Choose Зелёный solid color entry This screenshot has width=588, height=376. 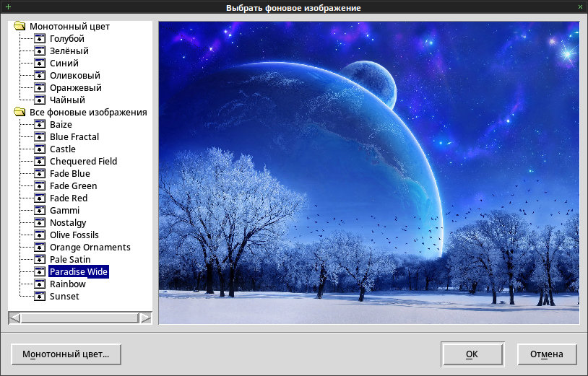click(x=69, y=51)
